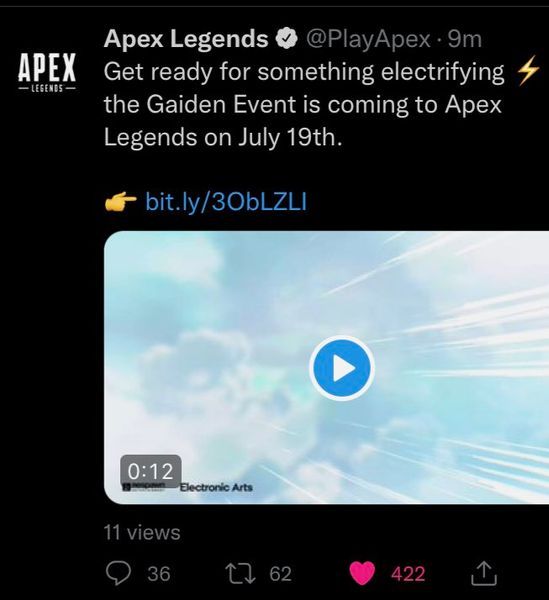Click the 11 views count
The image size is (549, 600).
142,532
